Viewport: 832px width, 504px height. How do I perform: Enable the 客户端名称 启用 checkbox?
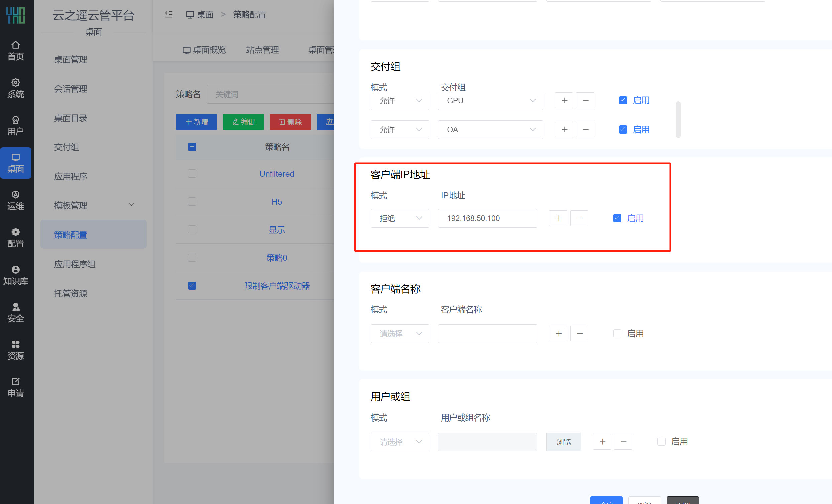point(617,334)
